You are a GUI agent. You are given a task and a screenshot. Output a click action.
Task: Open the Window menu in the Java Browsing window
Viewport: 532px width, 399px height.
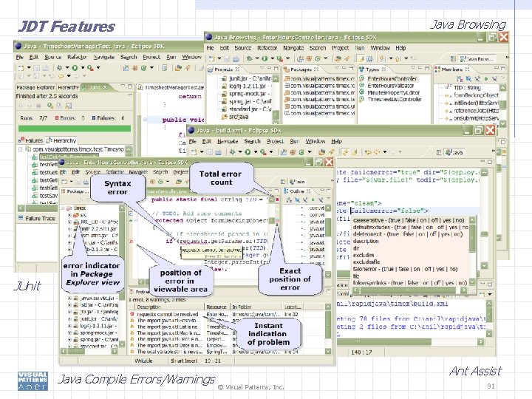coord(379,48)
